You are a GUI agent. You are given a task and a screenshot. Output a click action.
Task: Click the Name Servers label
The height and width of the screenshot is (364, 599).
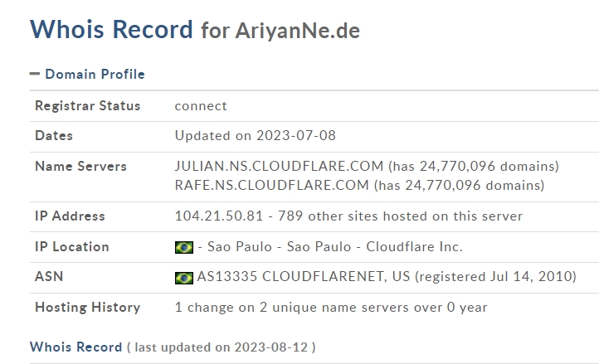pos(80,167)
